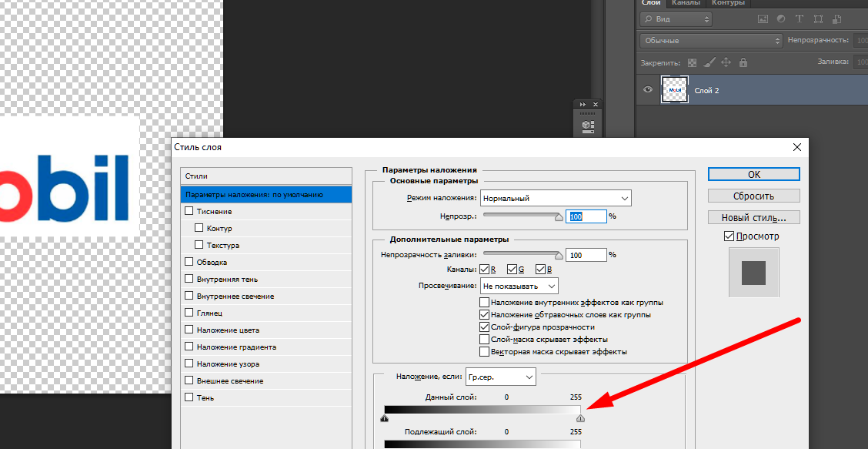Open the Режим наложения dropdown

pos(555,198)
